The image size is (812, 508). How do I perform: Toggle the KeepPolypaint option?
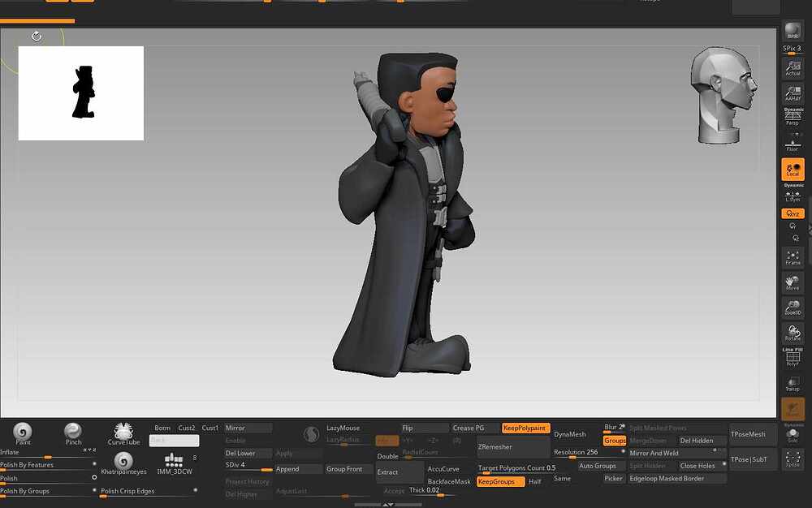(525, 428)
